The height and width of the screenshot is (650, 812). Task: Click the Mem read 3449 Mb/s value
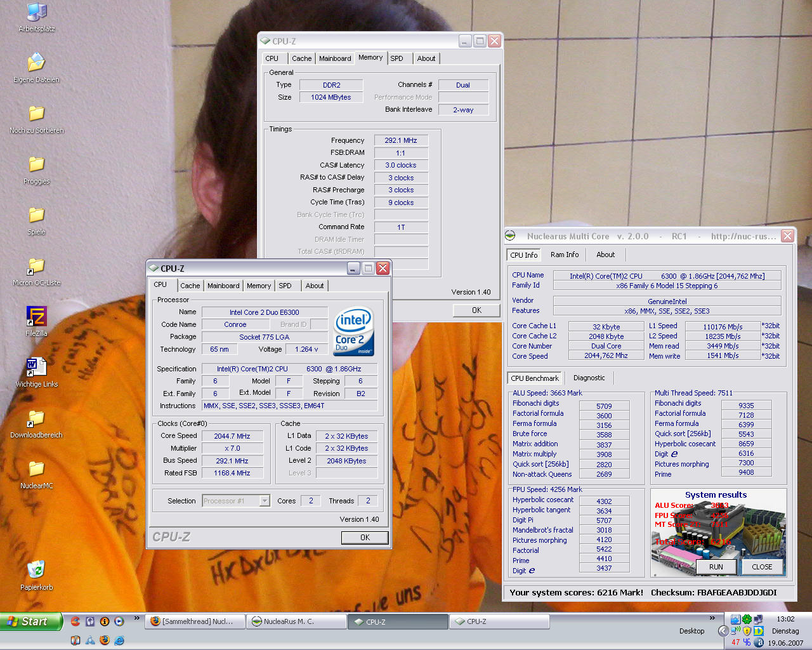coord(723,346)
